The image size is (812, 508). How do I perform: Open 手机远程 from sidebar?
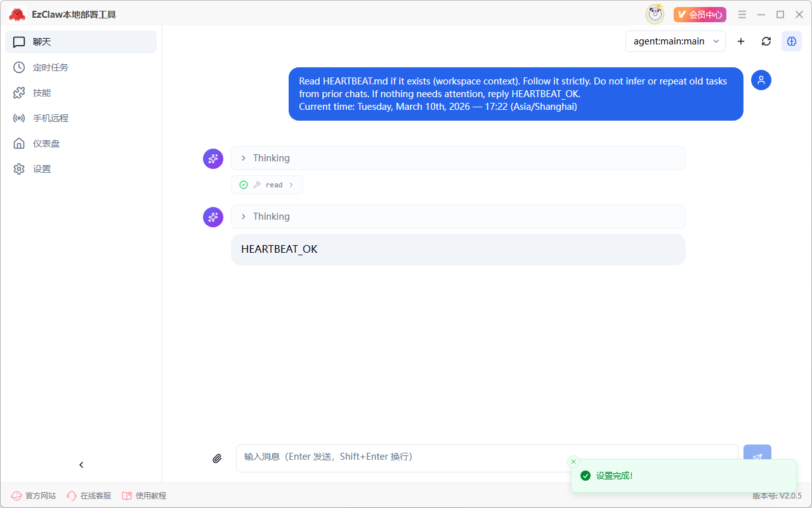pos(50,118)
